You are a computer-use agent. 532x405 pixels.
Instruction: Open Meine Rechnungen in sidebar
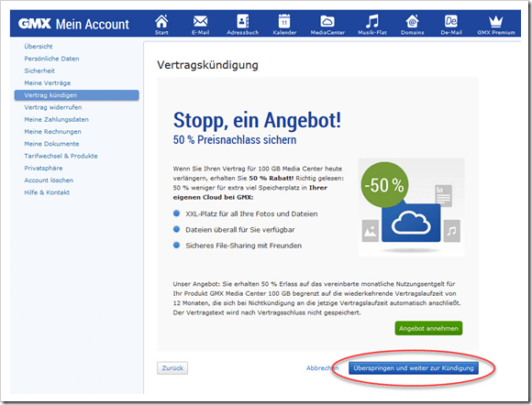tap(52, 132)
